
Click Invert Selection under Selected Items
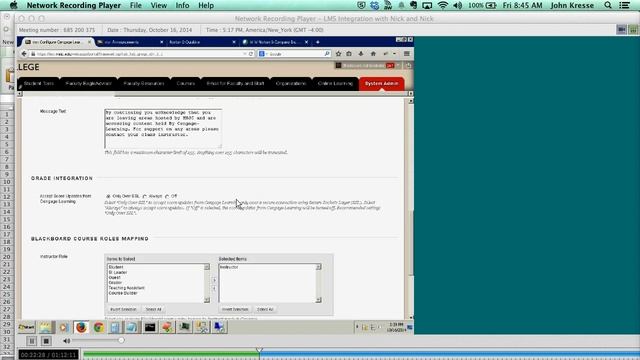[235, 309]
